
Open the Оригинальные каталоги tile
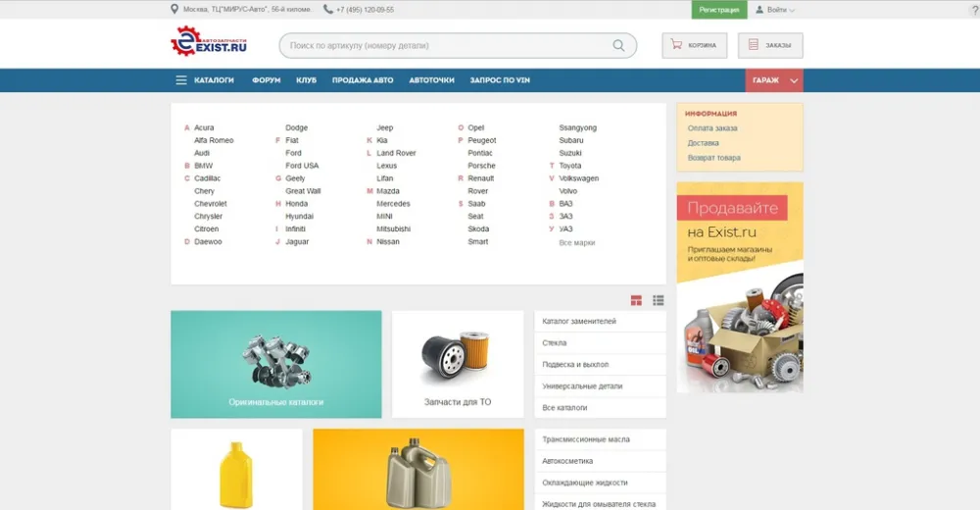pyautogui.click(x=276, y=364)
